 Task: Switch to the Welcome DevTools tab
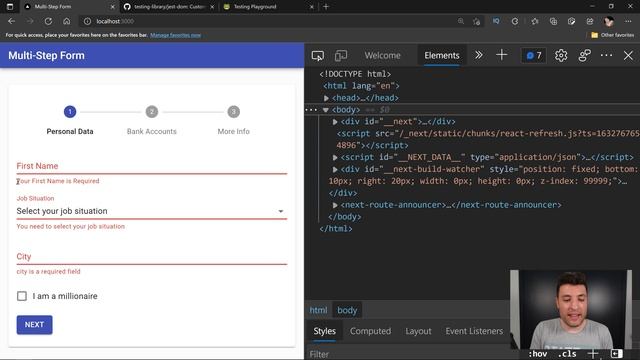pyautogui.click(x=382, y=56)
